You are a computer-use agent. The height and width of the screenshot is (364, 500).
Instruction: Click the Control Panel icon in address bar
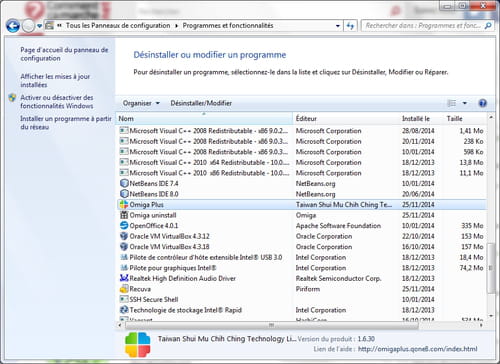tap(50, 26)
